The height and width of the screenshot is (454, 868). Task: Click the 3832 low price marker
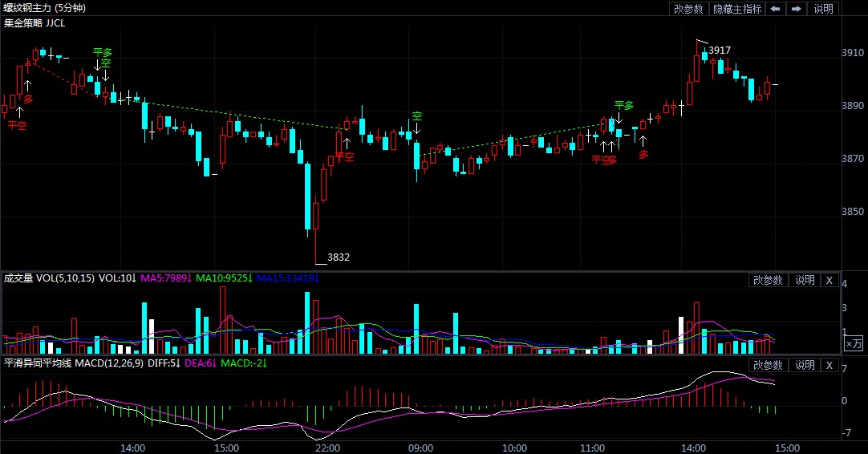point(339,257)
